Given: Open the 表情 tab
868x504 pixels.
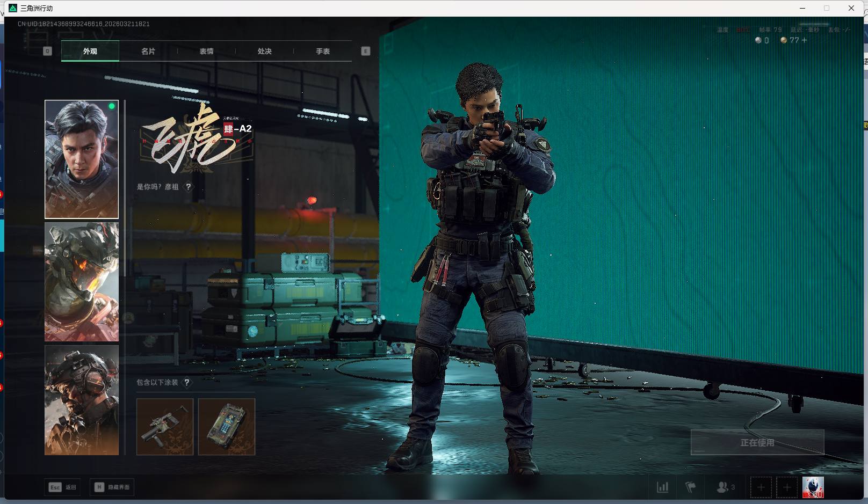Looking at the screenshot, I should pos(206,52).
